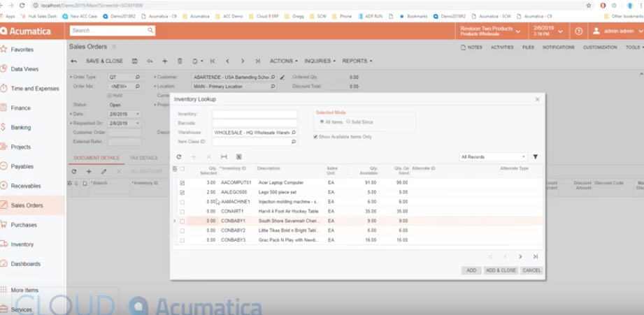The width and height of the screenshot is (644, 315).
Task: Go to first record icon
Action: (213, 61)
